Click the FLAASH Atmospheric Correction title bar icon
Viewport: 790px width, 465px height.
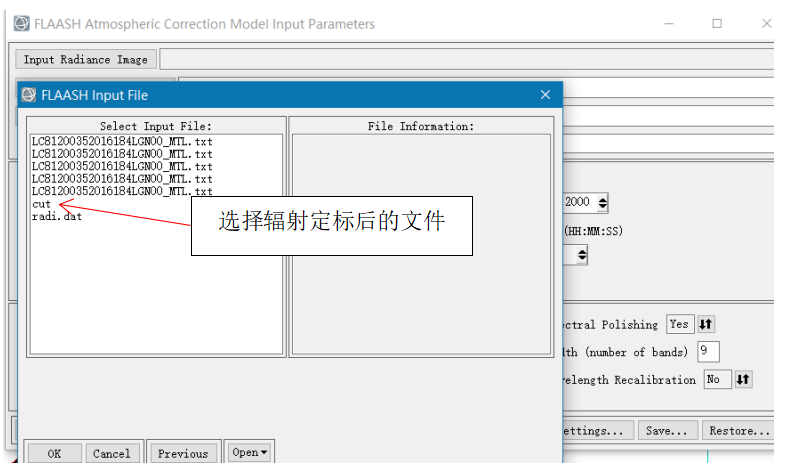coord(21,23)
